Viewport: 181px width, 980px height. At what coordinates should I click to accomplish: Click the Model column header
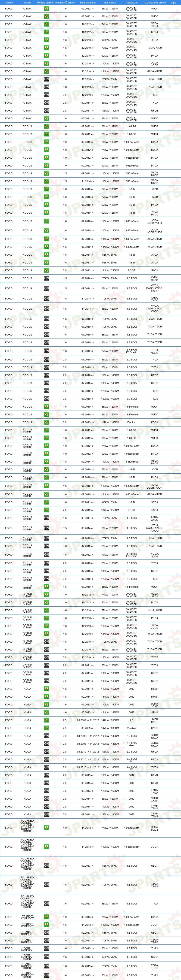(28, 2)
